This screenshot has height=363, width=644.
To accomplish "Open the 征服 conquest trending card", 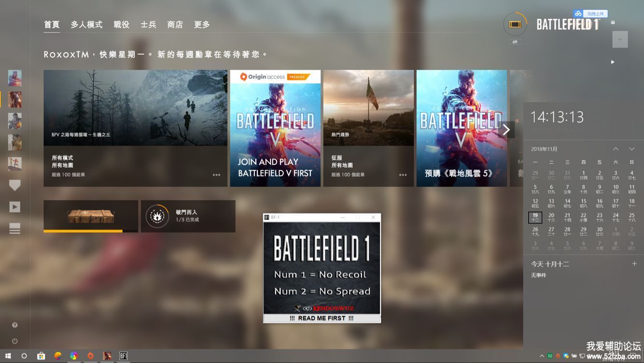I will point(368,128).
